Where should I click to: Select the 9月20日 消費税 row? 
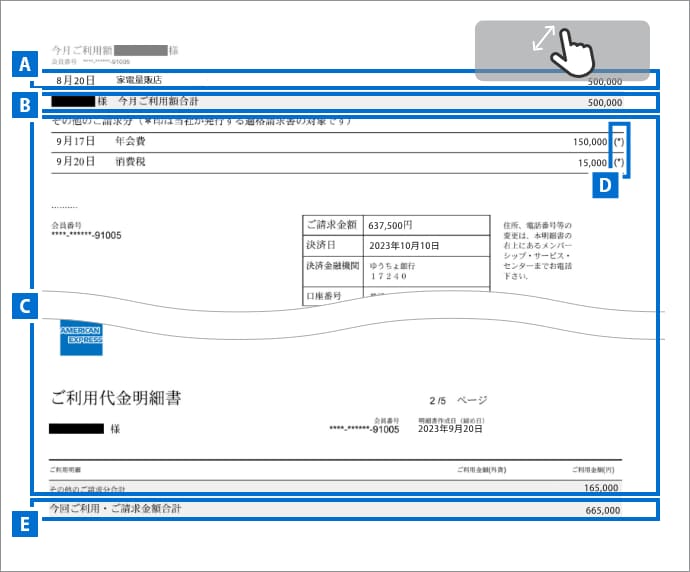[x=330, y=162]
